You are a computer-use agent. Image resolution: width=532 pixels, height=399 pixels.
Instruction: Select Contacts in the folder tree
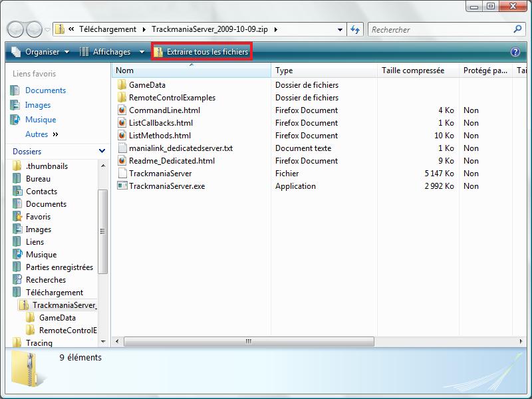(41, 191)
